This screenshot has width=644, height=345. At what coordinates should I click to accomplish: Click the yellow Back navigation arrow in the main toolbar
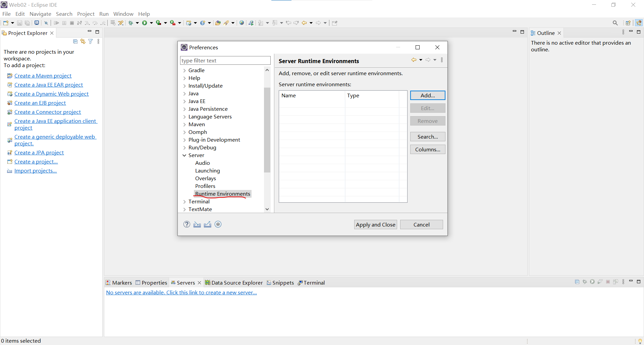pyautogui.click(x=304, y=23)
